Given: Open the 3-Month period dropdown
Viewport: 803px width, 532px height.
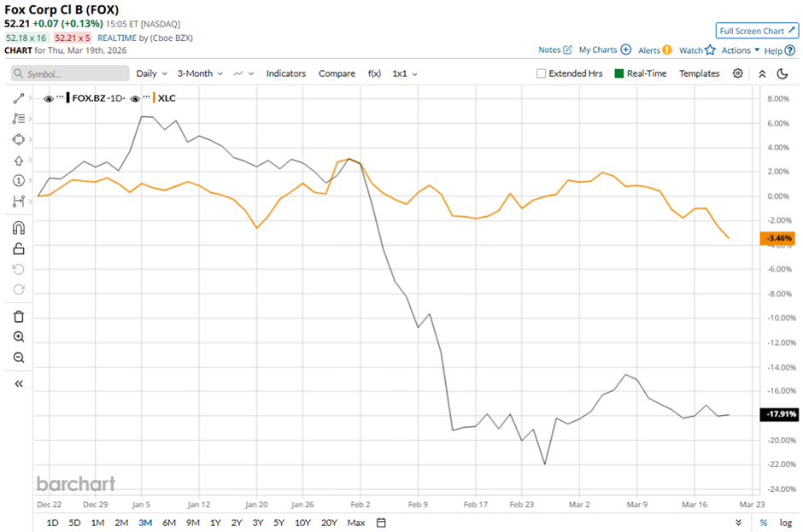Looking at the screenshot, I should tap(200, 73).
